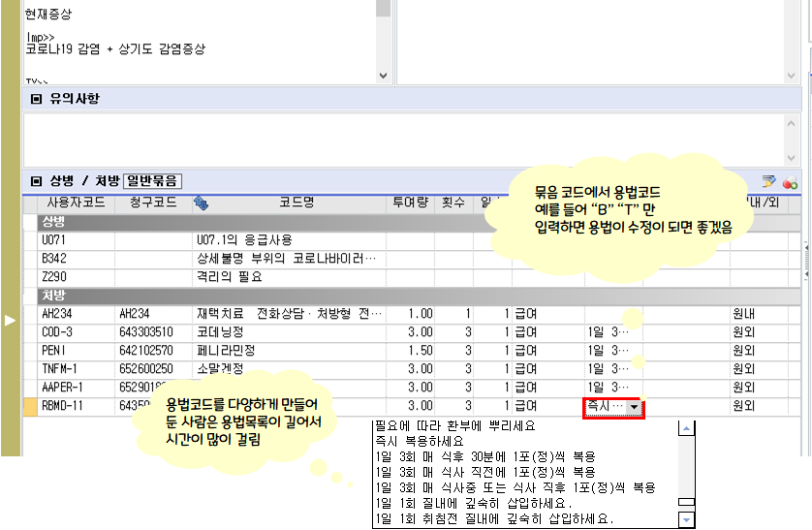Select the Z290 diagnosis row code

point(54,277)
